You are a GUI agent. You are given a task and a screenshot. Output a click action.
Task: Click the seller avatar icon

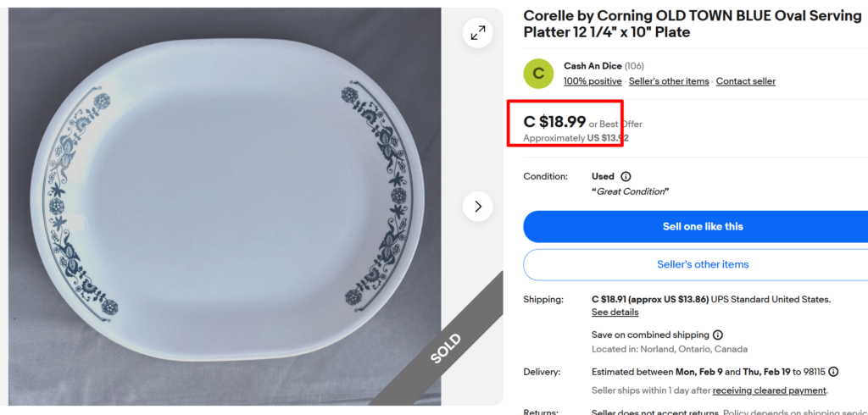538,74
